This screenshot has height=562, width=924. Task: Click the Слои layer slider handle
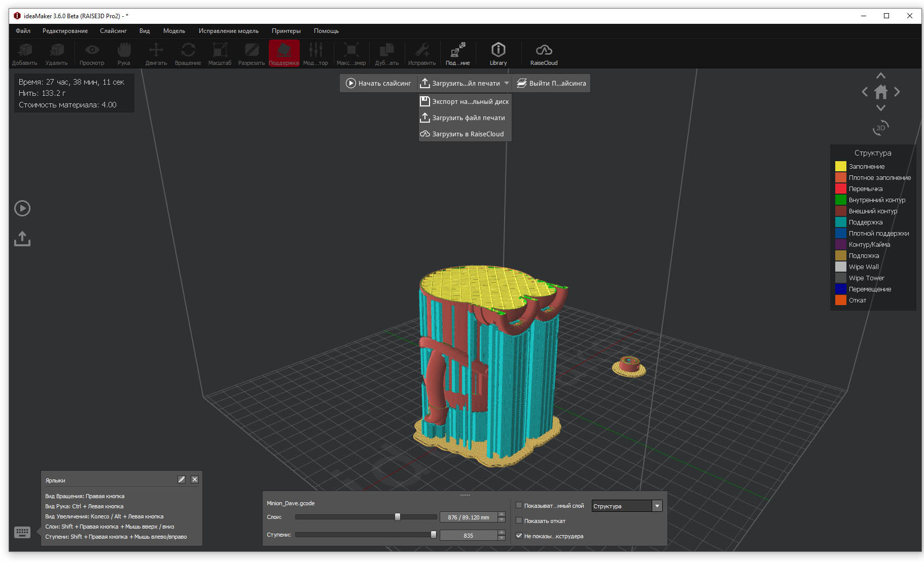[398, 517]
